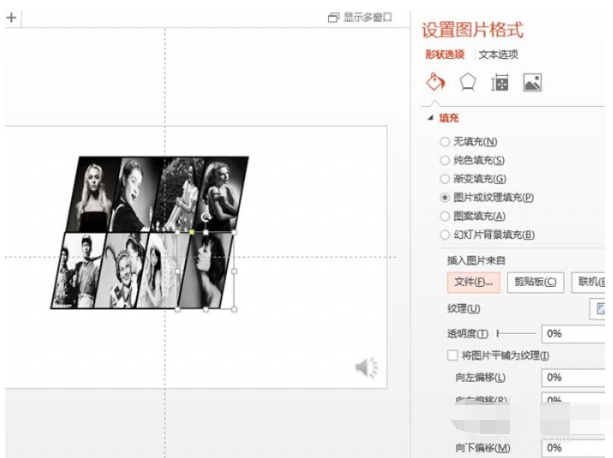Screen dimensions: 613x458
Task: Open the Fill & Line paint bucket tab
Action: pyautogui.click(x=435, y=82)
